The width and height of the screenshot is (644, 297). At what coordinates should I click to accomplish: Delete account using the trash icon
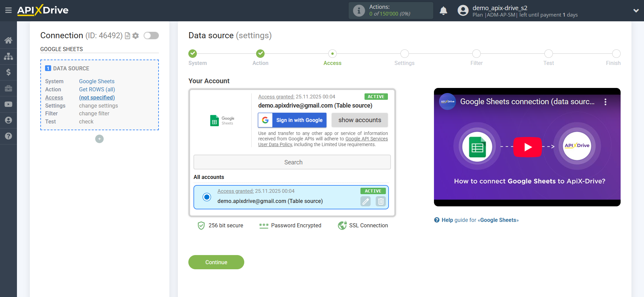coord(380,201)
